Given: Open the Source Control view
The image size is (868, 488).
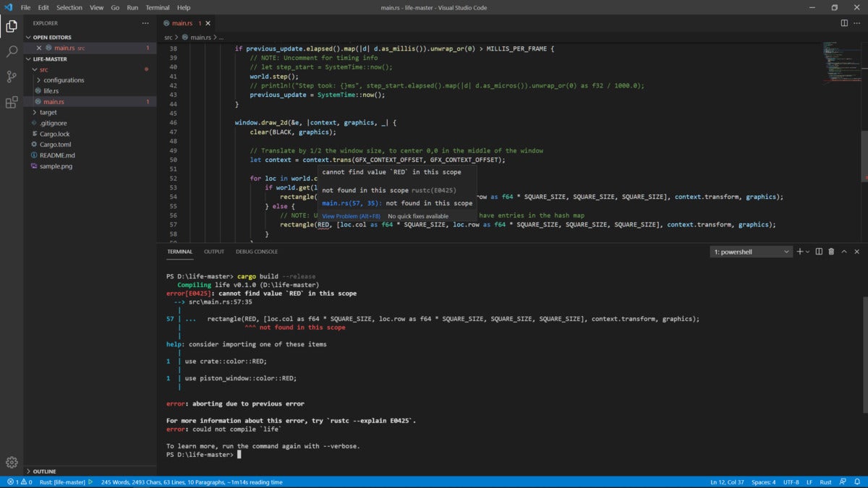Looking at the screenshot, I should 12,77.
